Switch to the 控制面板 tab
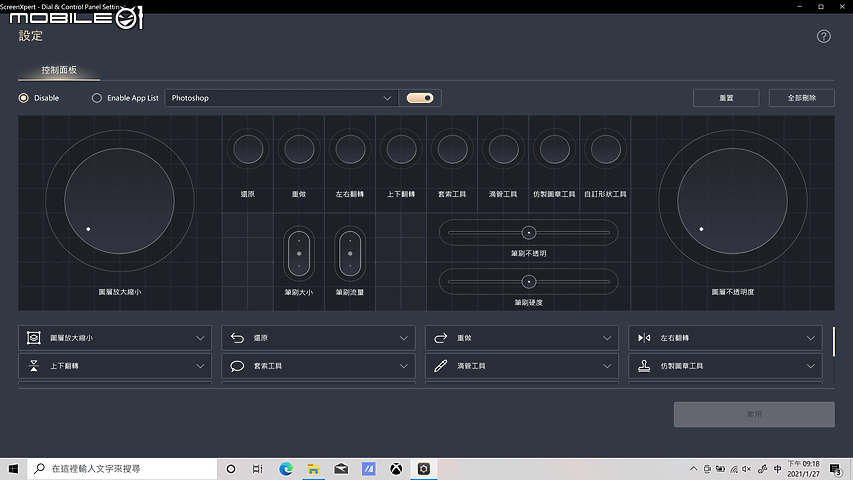This screenshot has width=853, height=480. [x=59, y=70]
